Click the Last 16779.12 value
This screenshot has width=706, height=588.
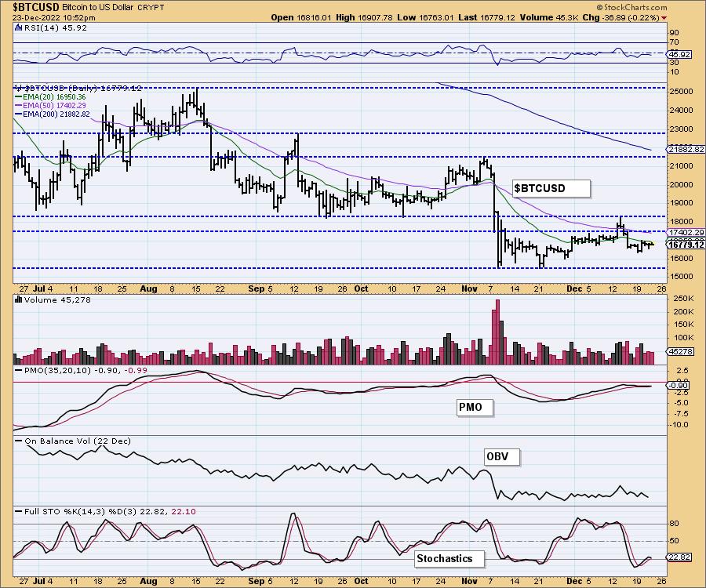point(486,17)
